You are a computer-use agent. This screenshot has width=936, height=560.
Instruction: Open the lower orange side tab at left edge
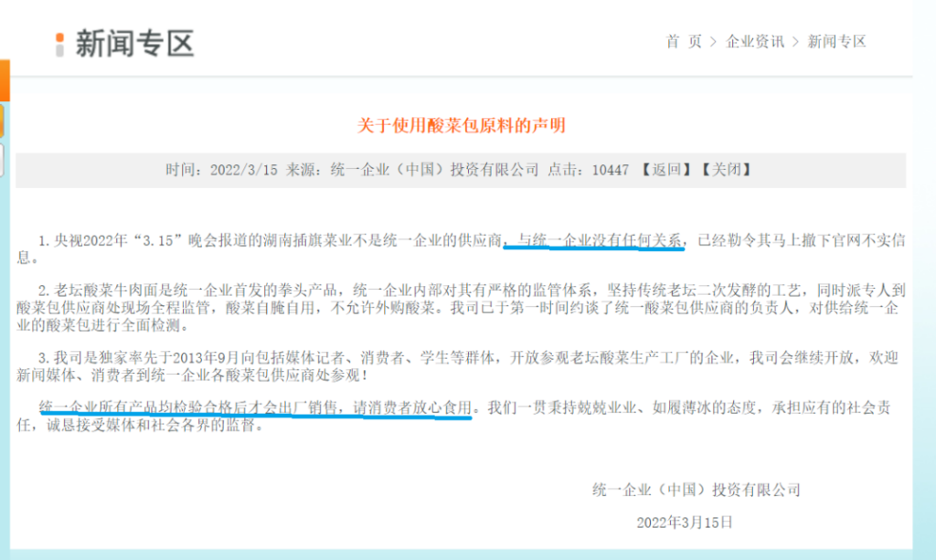tap(3, 122)
